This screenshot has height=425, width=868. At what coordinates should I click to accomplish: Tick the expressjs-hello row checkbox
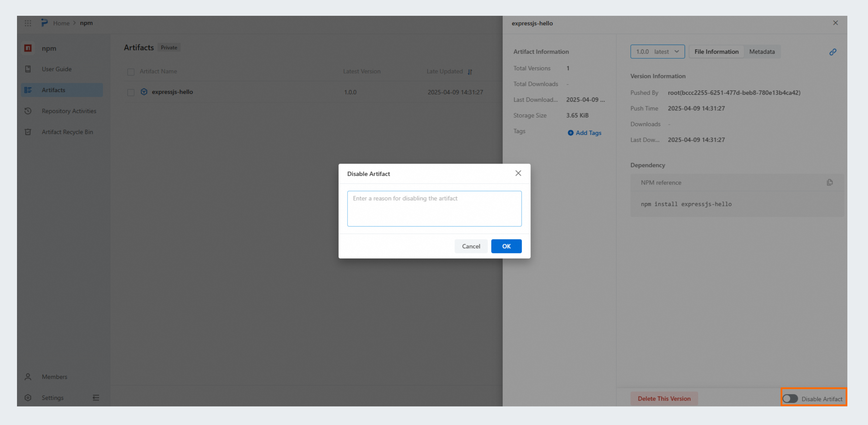[x=131, y=92]
